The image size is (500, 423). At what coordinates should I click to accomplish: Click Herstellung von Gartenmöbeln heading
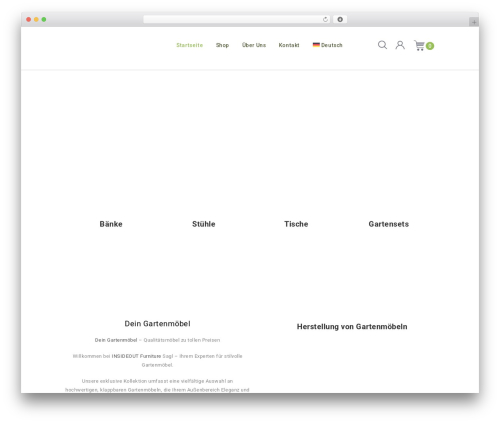click(352, 327)
